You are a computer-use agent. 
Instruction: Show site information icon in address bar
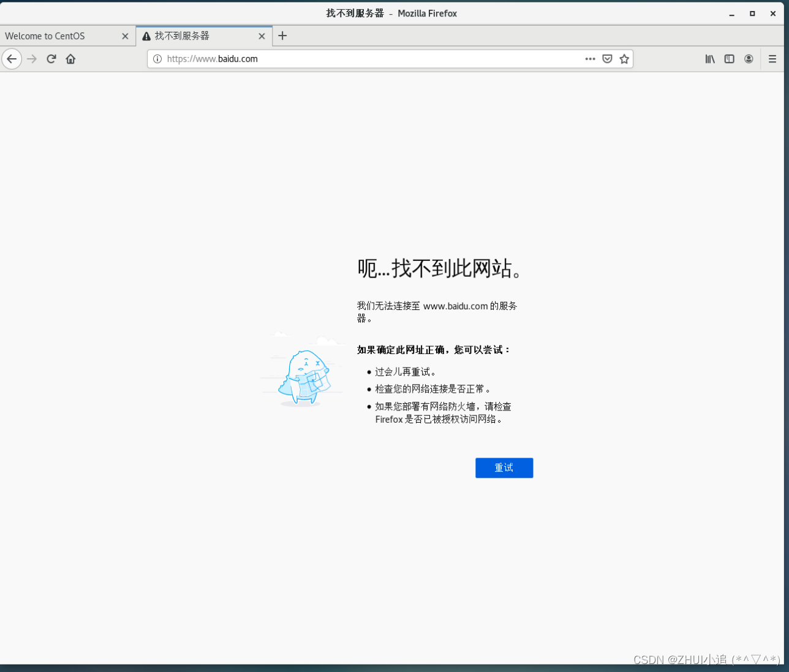pyautogui.click(x=157, y=59)
